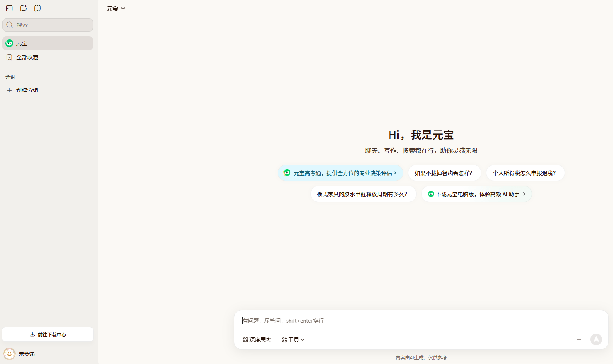Collapse the sidebar with the panel icon
The image size is (613, 364).
pos(9,8)
